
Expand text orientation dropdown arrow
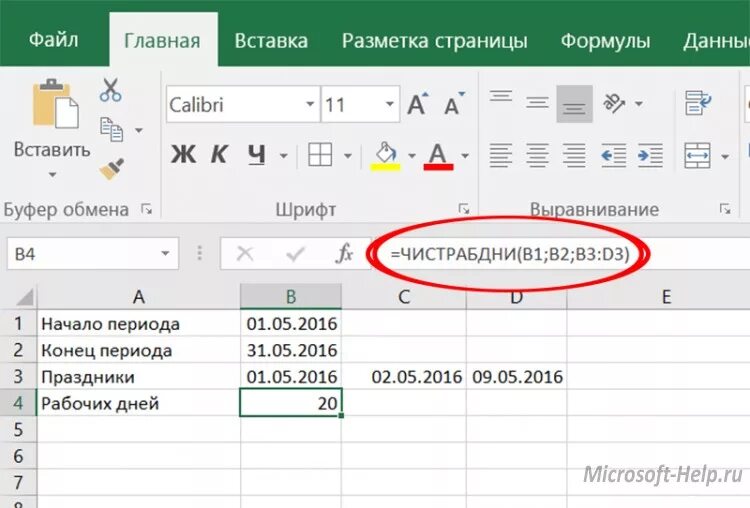pos(639,103)
